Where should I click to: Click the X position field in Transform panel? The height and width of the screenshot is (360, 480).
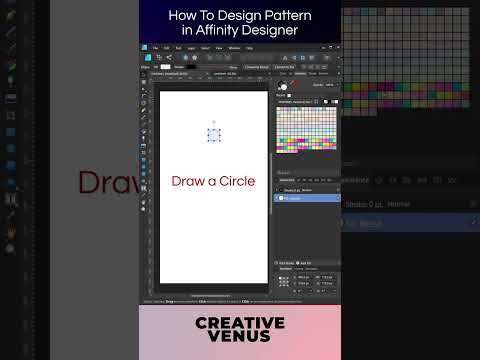click(x=303, y=277)
